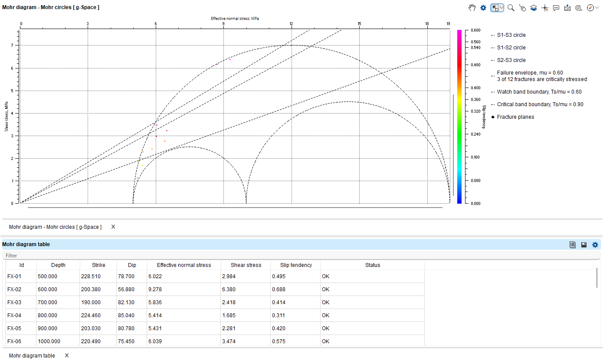Click shear stress value 1.685
Image resolution: width=603 pixels, height=364 pixels.
tap(246, 315)
